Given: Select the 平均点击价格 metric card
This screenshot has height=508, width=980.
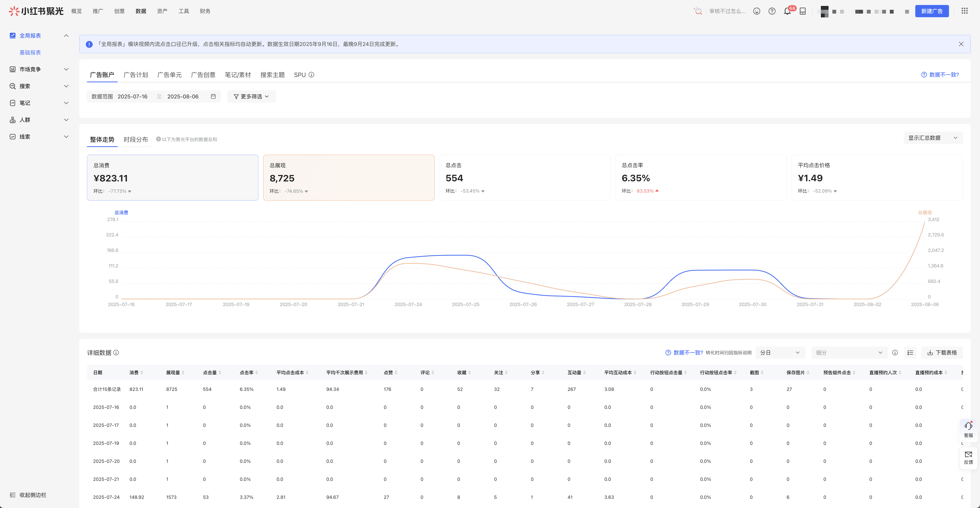Looking at the screenshot, I should [x=877, y=178].
